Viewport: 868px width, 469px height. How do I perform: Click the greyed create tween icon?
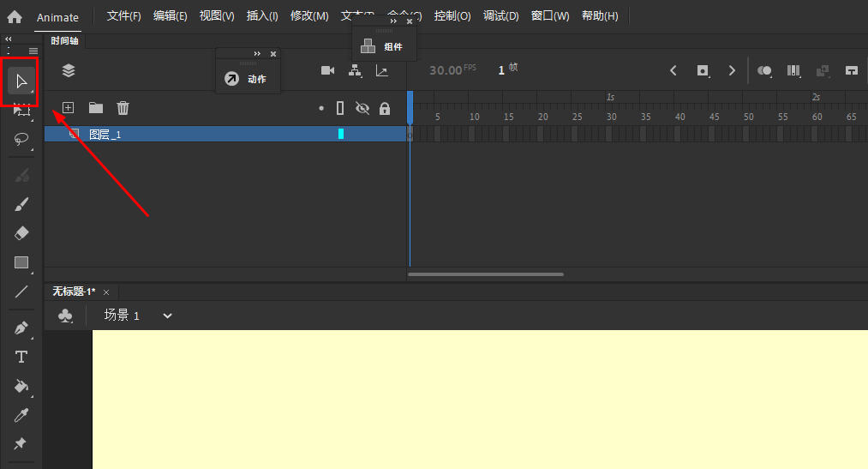823,70
